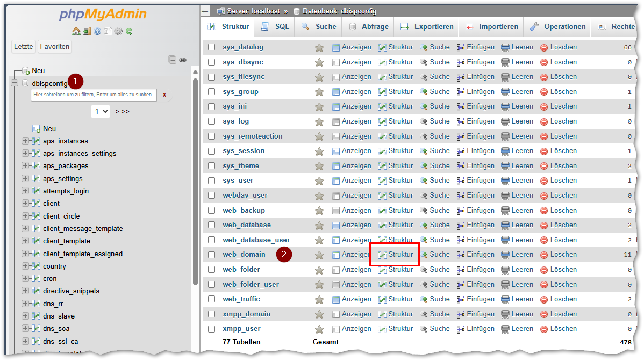The height and width of the screenshot is (361, 644).
Task: Click the logout door icon
Action: [87, 31]
